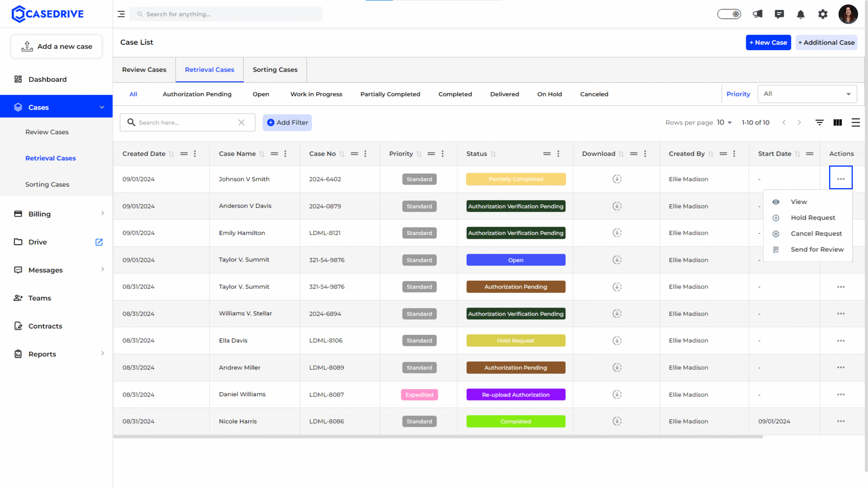Filter by Work in Progress status
This screenshot has width=868, height=488.
pyautogui.click(x=316, y=94)
